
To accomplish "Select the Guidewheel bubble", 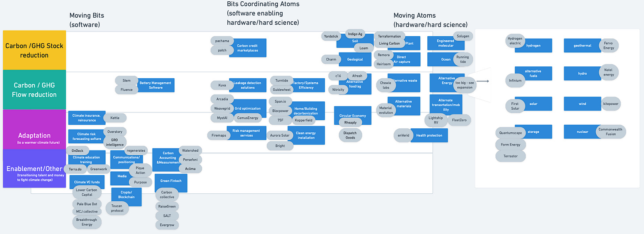I will (x=282, y=90).
